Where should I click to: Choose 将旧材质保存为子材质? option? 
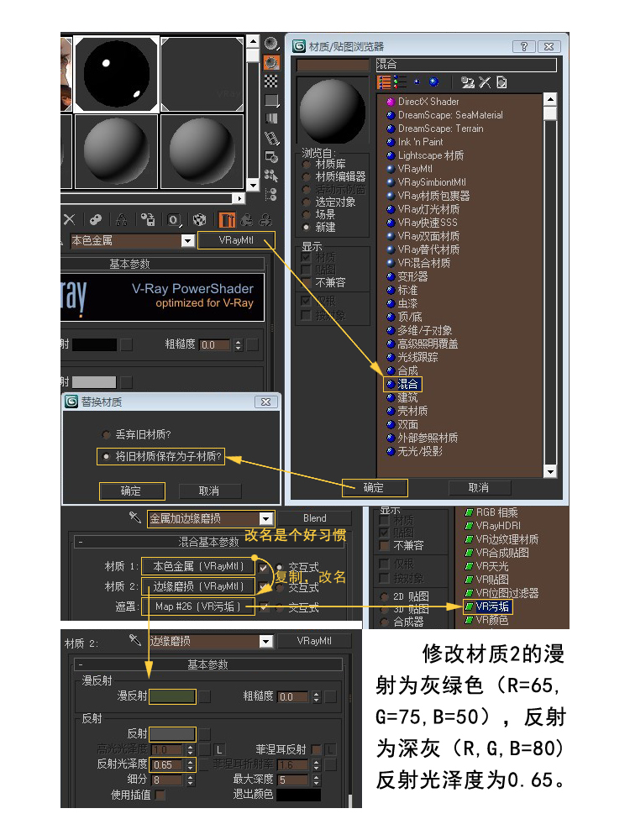click(x=106, y=456)
